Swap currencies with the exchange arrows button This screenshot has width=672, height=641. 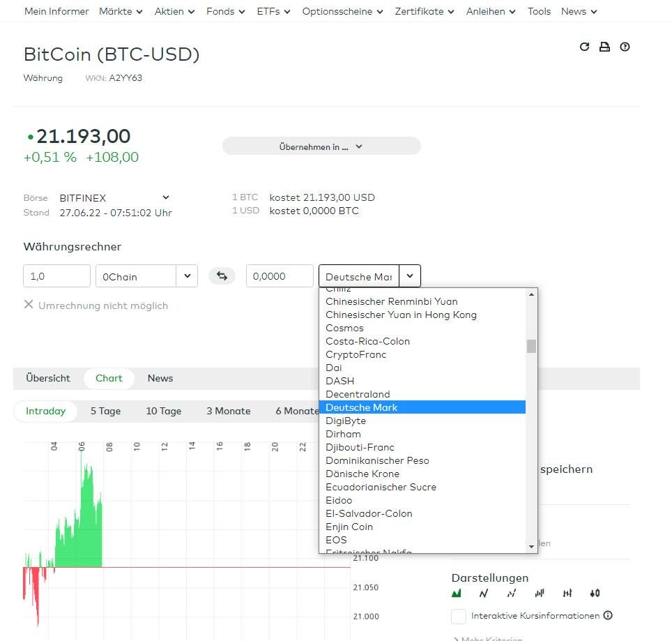pyautogui.click(x=222, y=276)
